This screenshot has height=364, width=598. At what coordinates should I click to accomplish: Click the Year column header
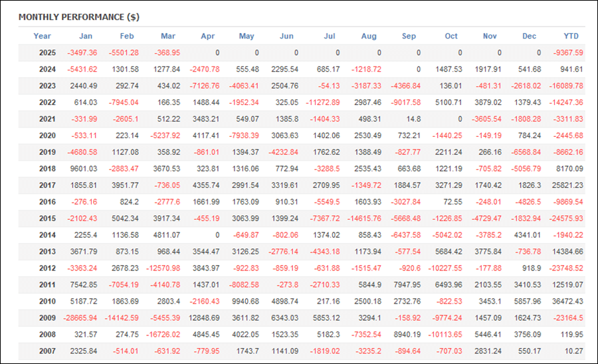[42, 37]
